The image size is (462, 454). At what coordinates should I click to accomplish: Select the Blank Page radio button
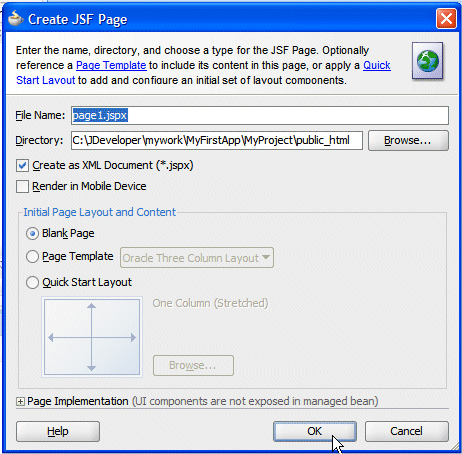click(32, 233)
